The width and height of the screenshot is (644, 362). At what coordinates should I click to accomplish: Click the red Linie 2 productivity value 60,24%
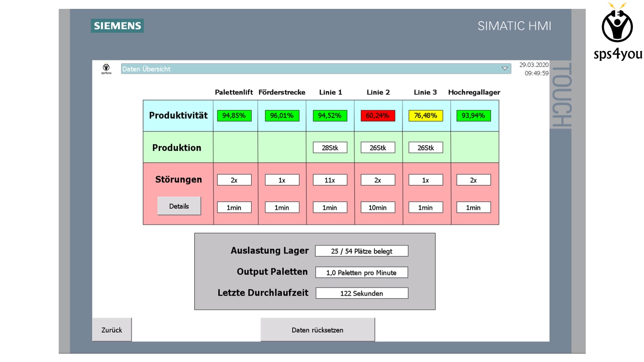pos(378,115)
